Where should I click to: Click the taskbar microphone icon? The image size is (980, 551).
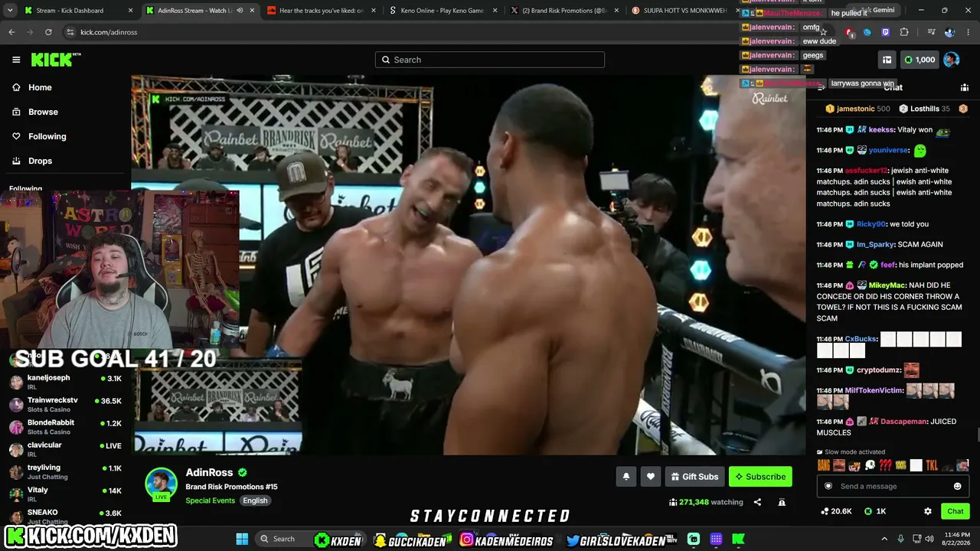900,539
